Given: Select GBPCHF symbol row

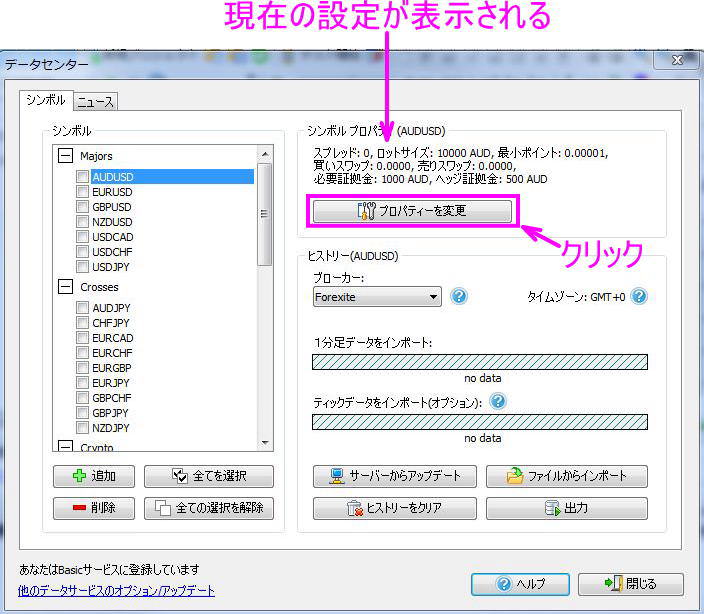Looking at the screenshot, I should pos(112,398).
